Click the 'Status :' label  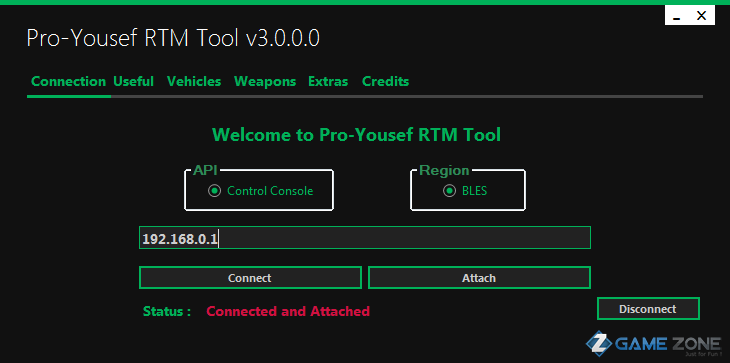coord(167,311)
